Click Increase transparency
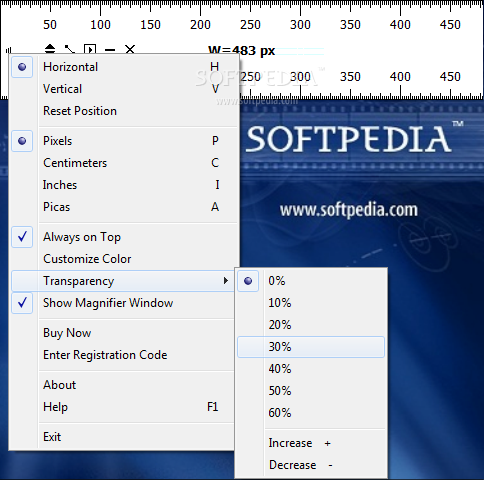The width and height of the screenshot is (484, 480). tap(311, 443)
